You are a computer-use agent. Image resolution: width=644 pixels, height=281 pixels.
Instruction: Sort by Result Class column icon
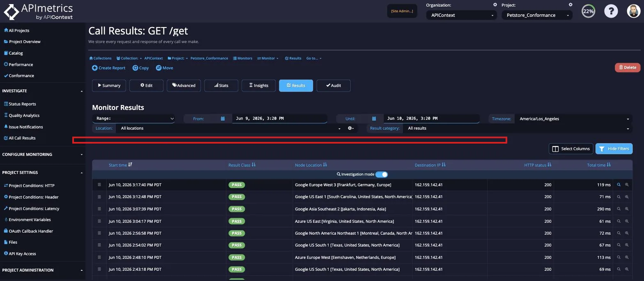click(x=253, y=164)
